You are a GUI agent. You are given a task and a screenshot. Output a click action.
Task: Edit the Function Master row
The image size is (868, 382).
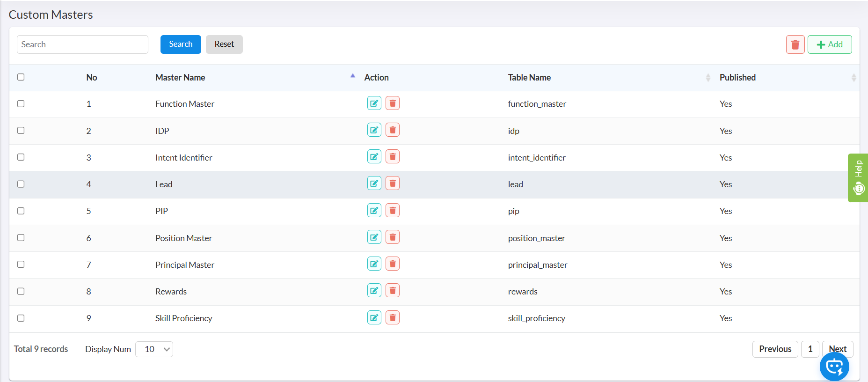click(374, 103)
